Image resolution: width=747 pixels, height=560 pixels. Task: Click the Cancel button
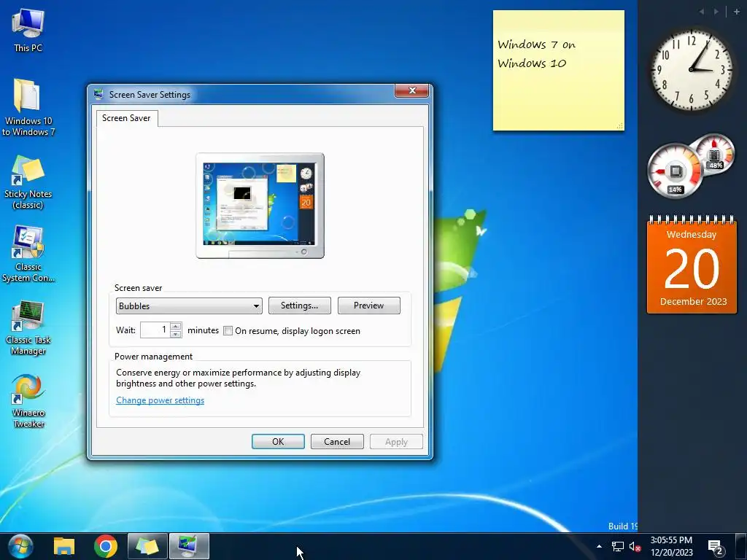[337, 441]
